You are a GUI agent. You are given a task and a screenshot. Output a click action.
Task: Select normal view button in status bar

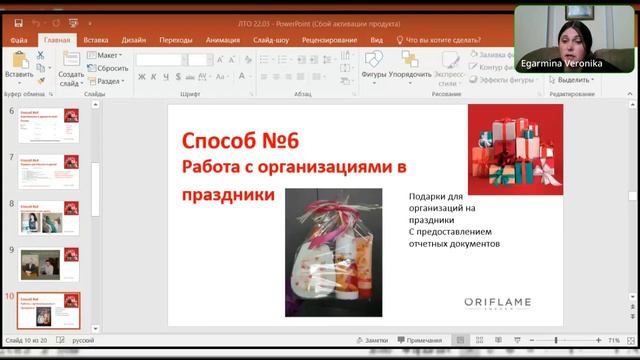coord(460,340)
